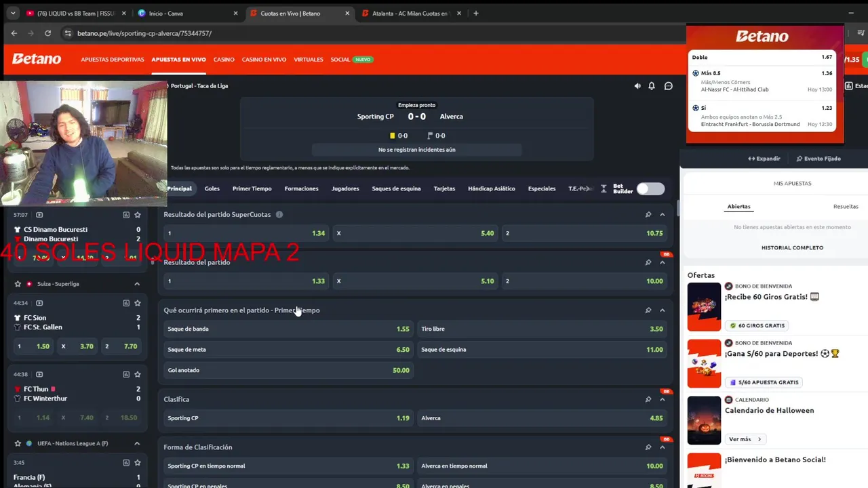Collapse the Clasifica section
Screen dimensions: 868x488
tap(663, 399)
